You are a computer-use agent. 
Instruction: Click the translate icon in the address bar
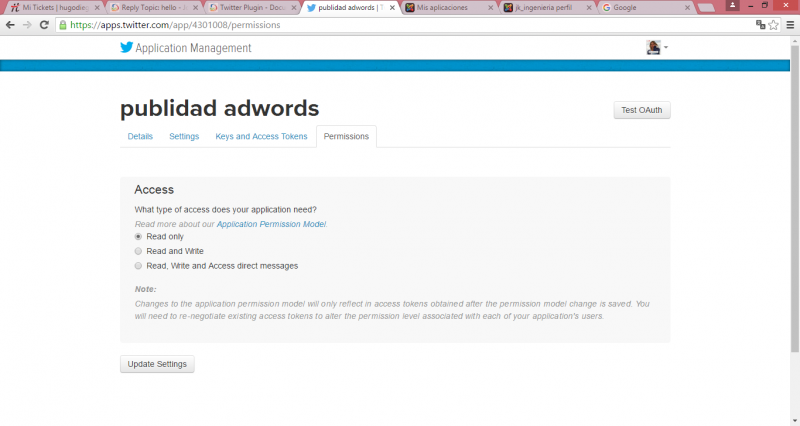point(760,24)
